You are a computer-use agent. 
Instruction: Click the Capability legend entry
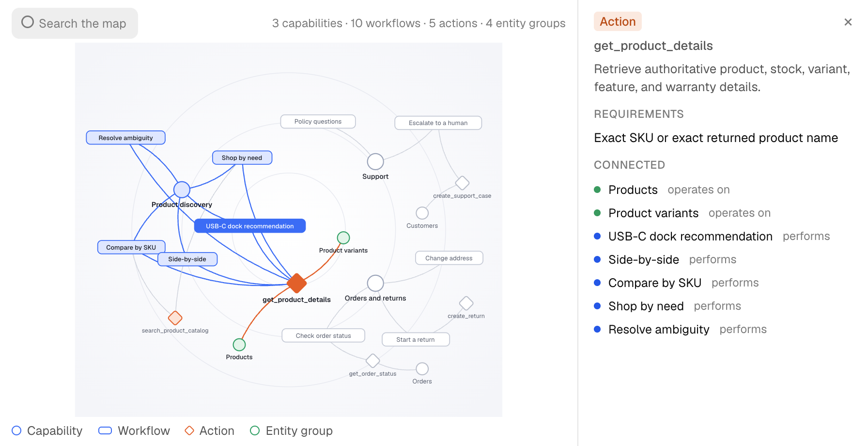47,430
